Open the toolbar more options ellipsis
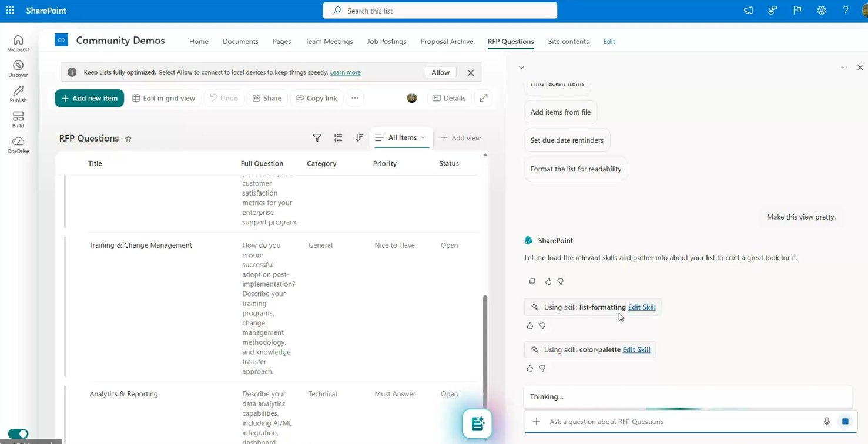 [x=355, y=98]
